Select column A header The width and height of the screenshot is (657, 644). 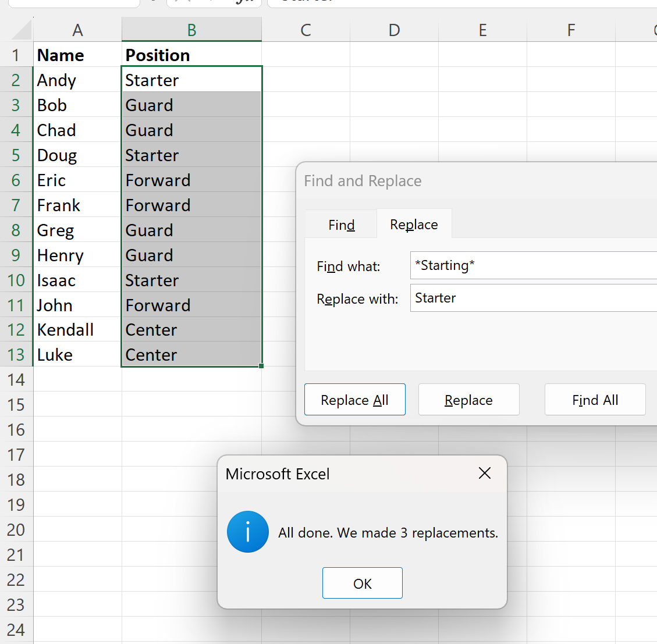77,30
